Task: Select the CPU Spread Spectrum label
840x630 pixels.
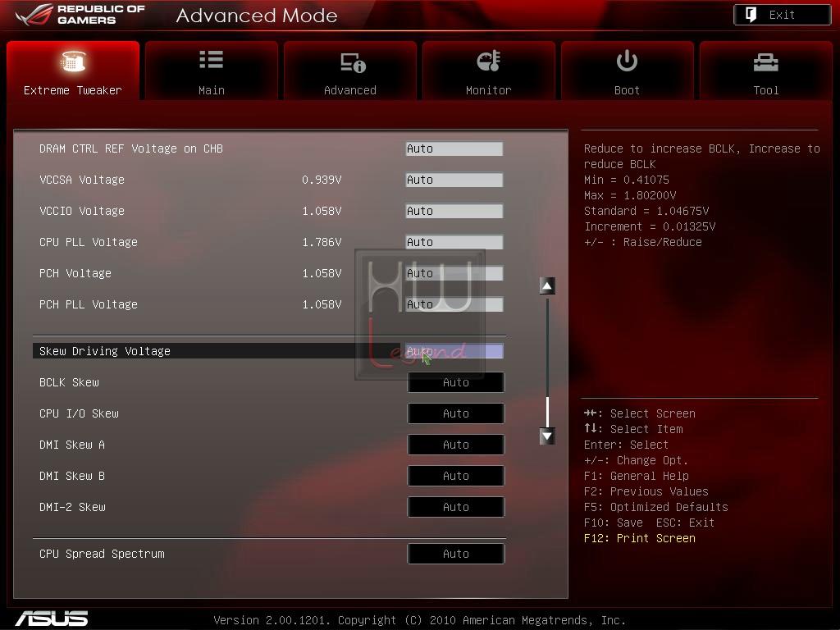Action: (x=102, y=554)
